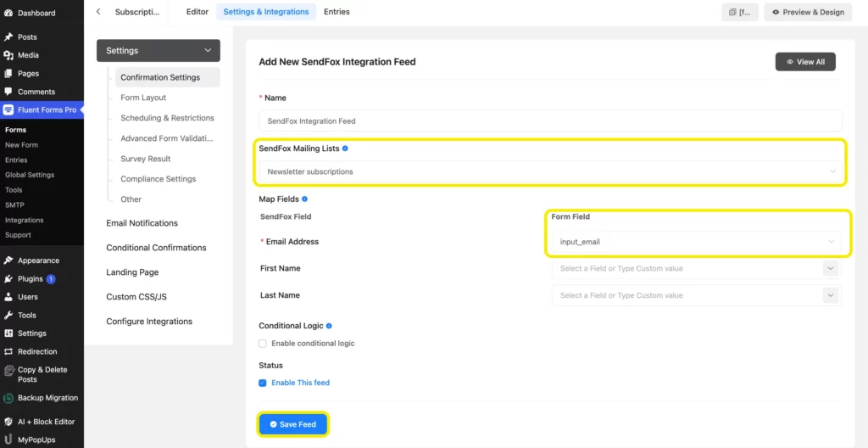Image resolution: width=868 pixels, height=448 pixels.
Task: Open Survey Result settings
Action: point(146,160)
